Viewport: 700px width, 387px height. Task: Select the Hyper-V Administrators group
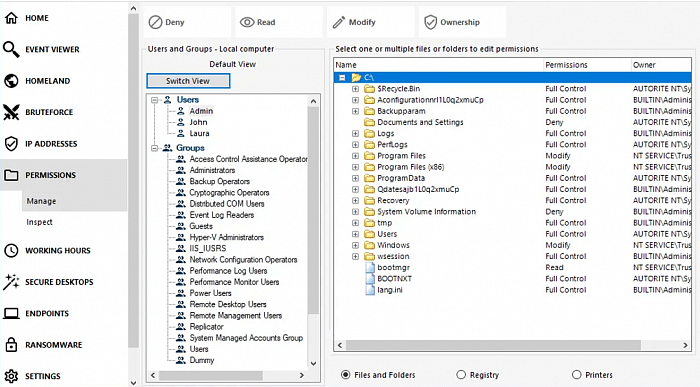tap(226, 237)
